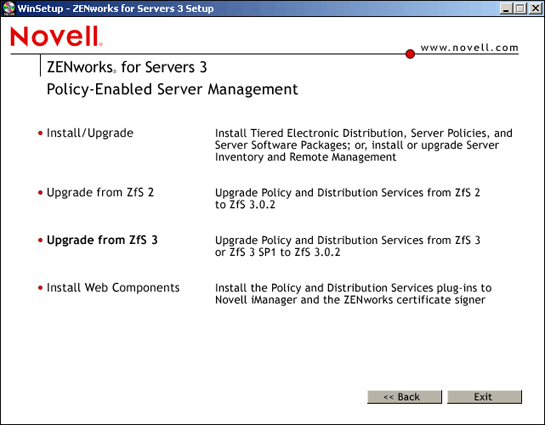545x425 pixels.
Task: Click the red bullet beside Install Web Components
Action: 40,288
